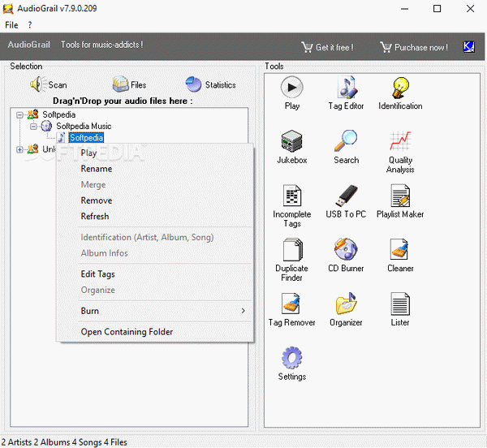This screenshot has height=448, width=487.
Task: Open the Jukebox tool
Action: (x=291, y=141)
